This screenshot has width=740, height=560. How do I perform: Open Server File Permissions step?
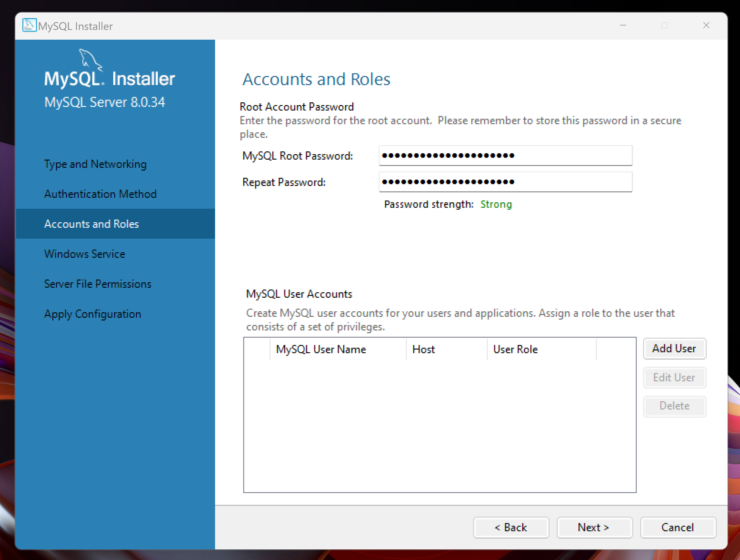pyautogui.click(x=98, y=284)
